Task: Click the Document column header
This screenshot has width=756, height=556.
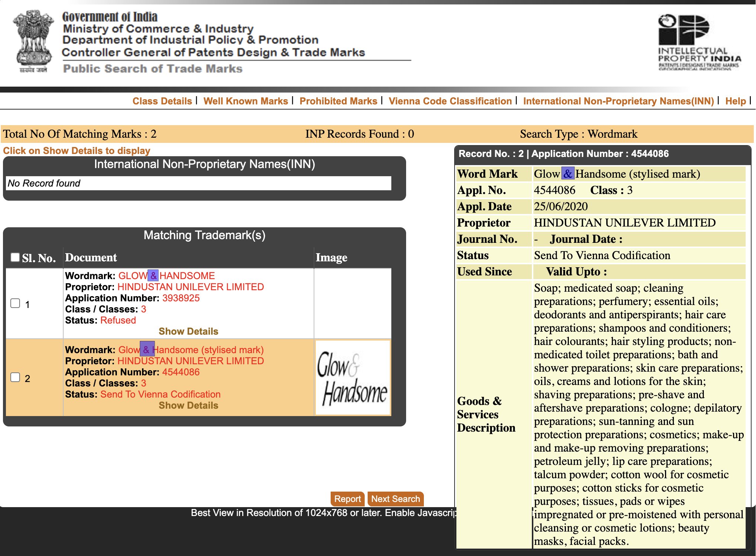Action: 91,258
